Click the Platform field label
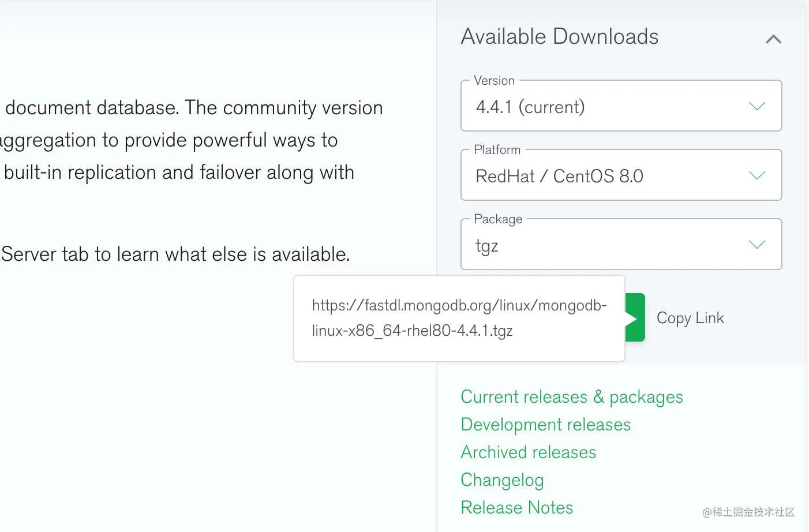This screenshot has height=532, width=809. tap(497, 150)
